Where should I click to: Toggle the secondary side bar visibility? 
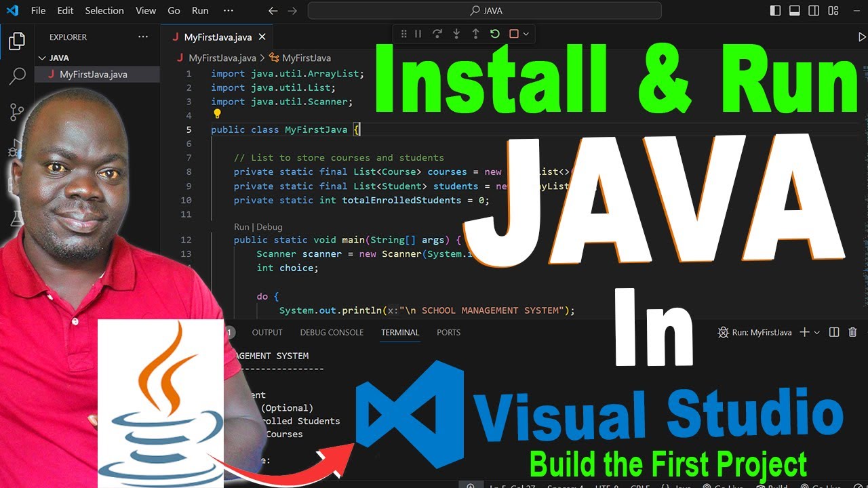click(x=814, y=11)
